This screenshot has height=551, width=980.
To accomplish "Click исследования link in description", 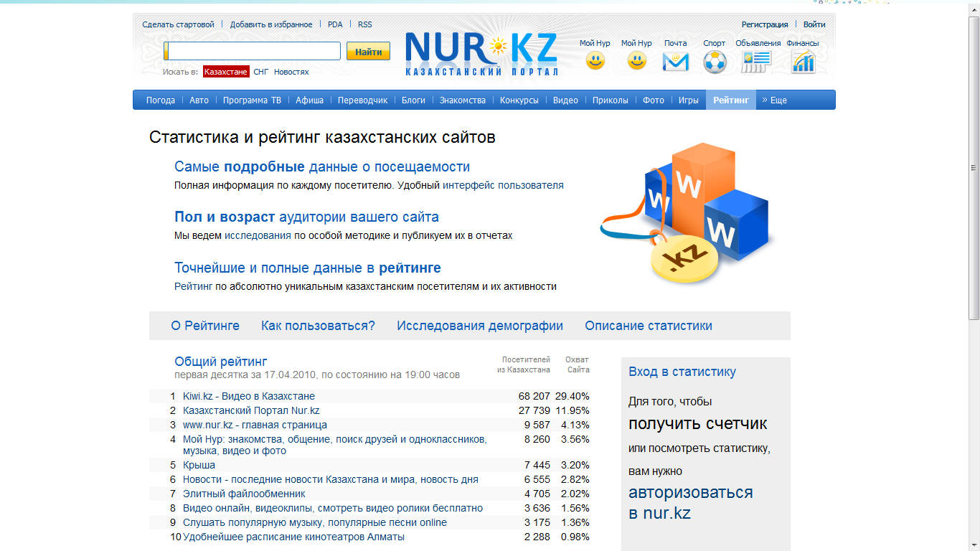I will coord(258,235).
